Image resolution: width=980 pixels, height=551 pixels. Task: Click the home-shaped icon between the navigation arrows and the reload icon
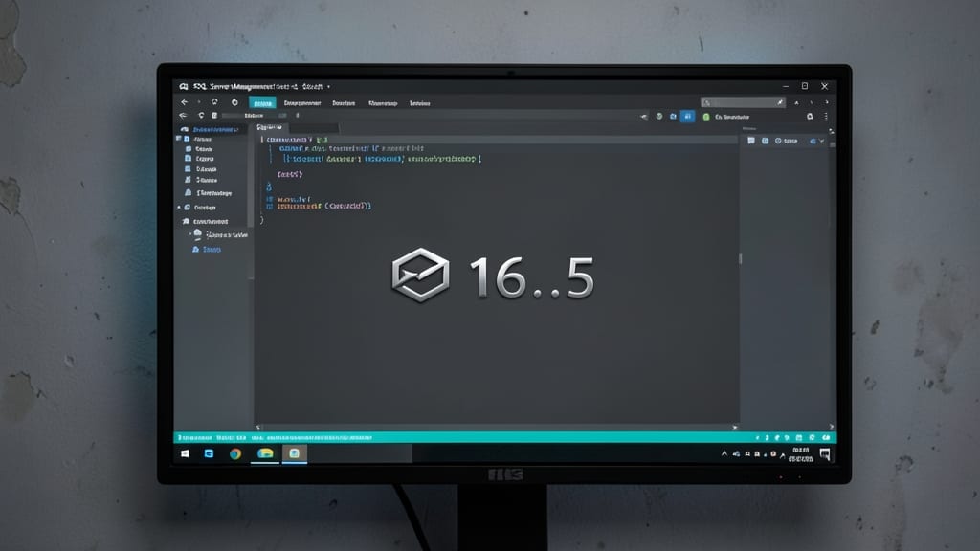[214, 102]
